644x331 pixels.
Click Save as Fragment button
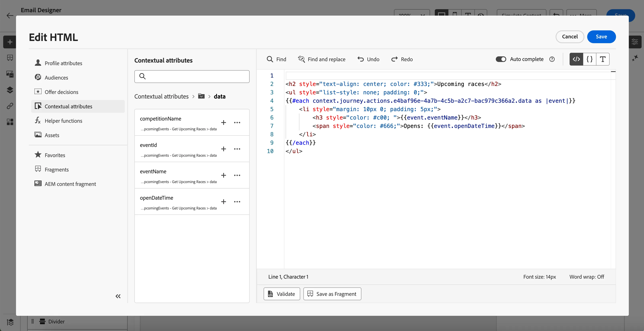click(332, 294)
